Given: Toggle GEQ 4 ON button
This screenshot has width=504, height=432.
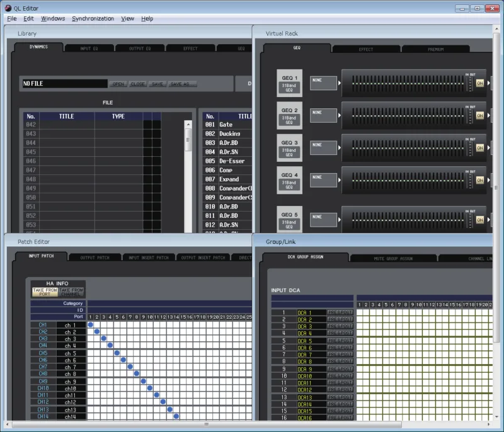Looking at the screenshot, I should pyautogui.click(x=479, y=181).
